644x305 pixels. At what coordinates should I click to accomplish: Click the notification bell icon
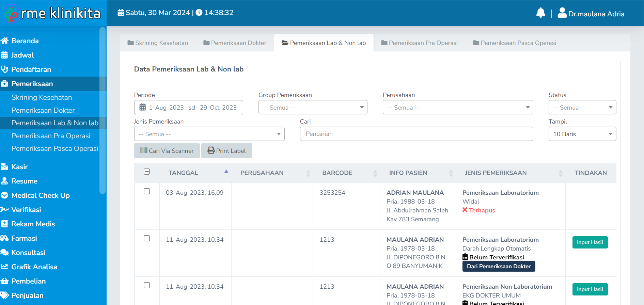pos(540,13)
